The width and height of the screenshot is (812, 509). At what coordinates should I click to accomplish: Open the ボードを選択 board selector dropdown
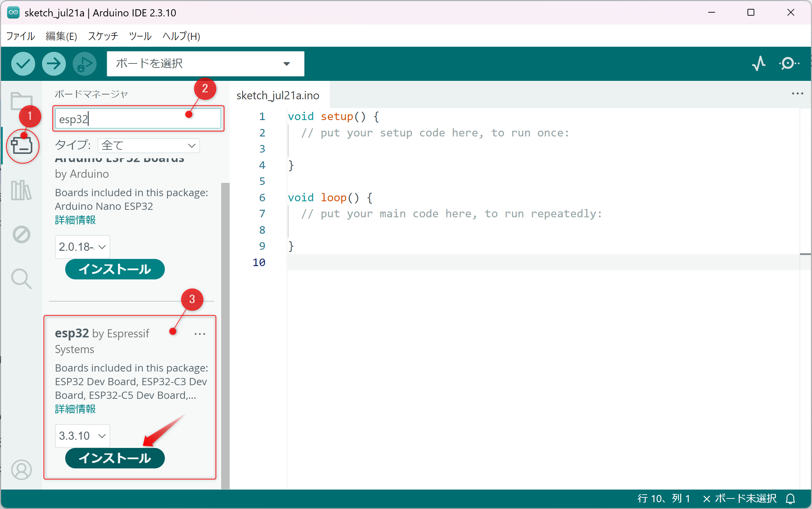pos(205,64)
